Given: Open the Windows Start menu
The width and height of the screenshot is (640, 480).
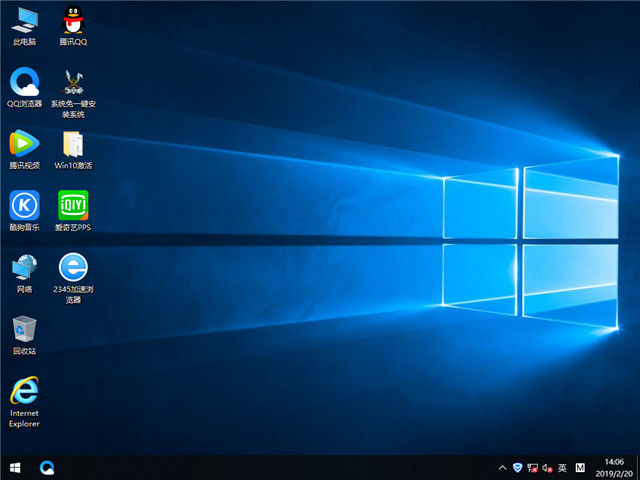Looking at the screenshot, I should 15,468.
